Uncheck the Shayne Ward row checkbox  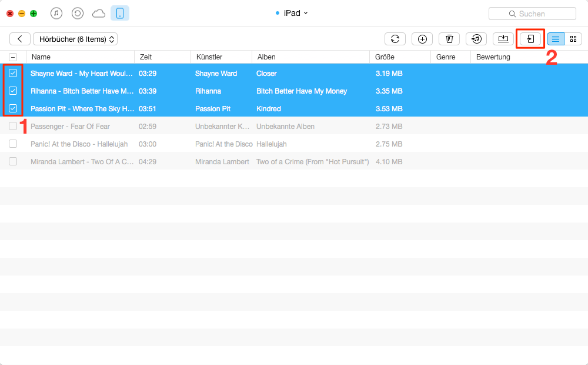point(13,73)
